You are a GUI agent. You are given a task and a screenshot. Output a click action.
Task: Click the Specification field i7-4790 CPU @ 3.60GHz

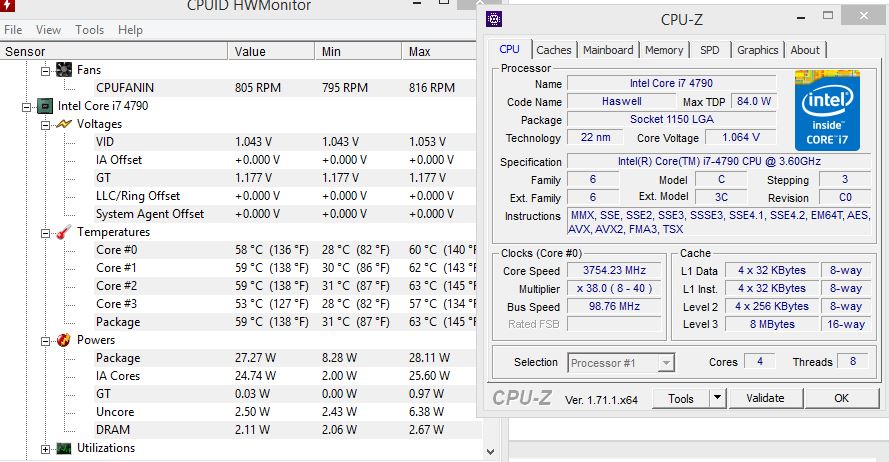pyautogui.click(x=719, y=162)
